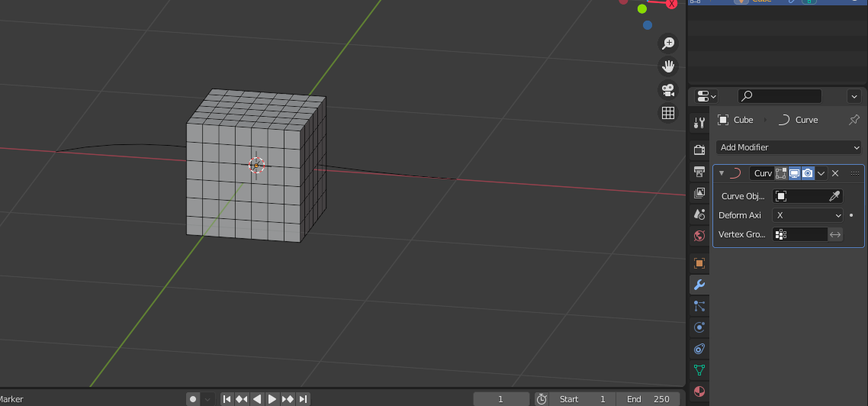Open the Object properties tab
The width and height of the screenshot is (868, 406).
point(699,263)
